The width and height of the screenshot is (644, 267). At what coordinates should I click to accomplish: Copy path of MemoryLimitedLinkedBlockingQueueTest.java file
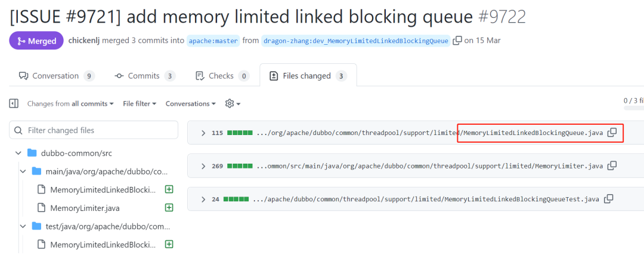(x=609, y=199)
